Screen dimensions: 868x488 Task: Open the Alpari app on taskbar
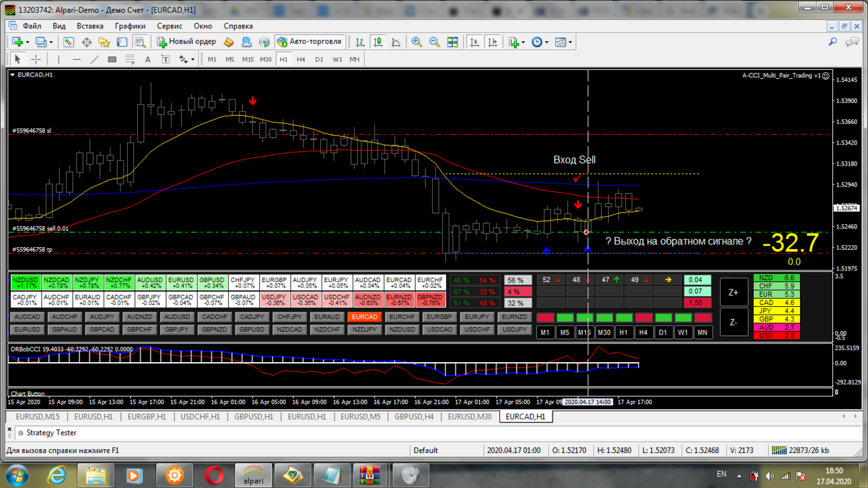253,475
